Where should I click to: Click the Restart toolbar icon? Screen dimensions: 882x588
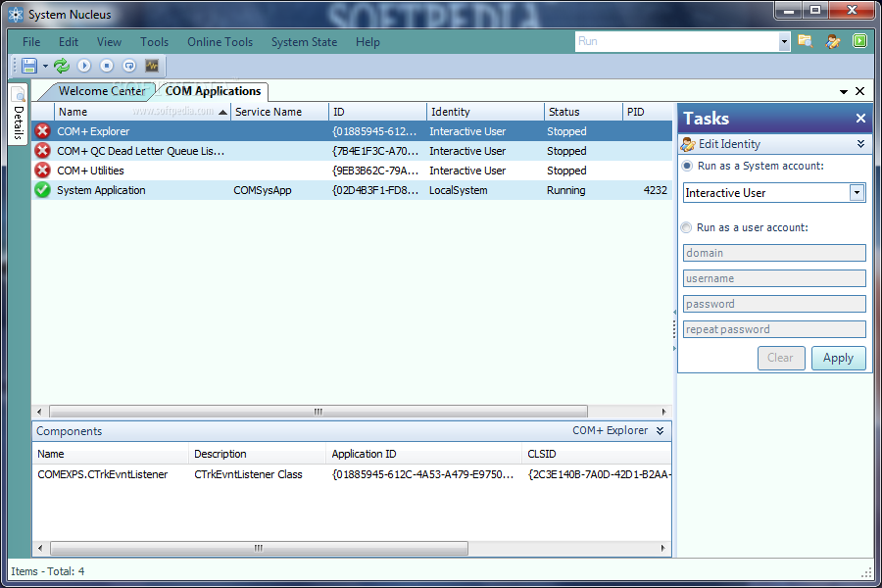click(128, 66)
